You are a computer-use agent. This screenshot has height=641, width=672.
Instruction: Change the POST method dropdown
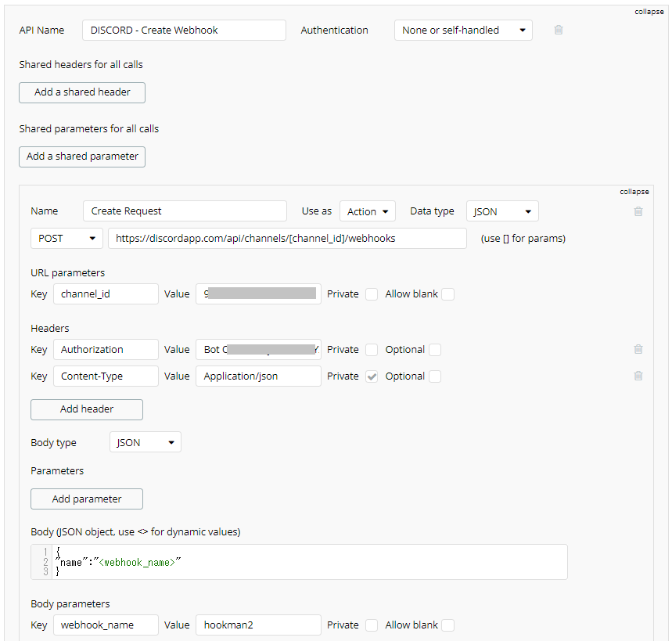tap(66, 239)
